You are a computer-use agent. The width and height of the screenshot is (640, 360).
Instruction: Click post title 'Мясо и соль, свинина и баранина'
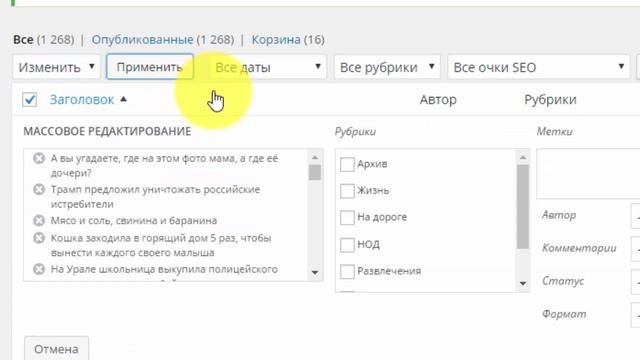click(134, 220)
